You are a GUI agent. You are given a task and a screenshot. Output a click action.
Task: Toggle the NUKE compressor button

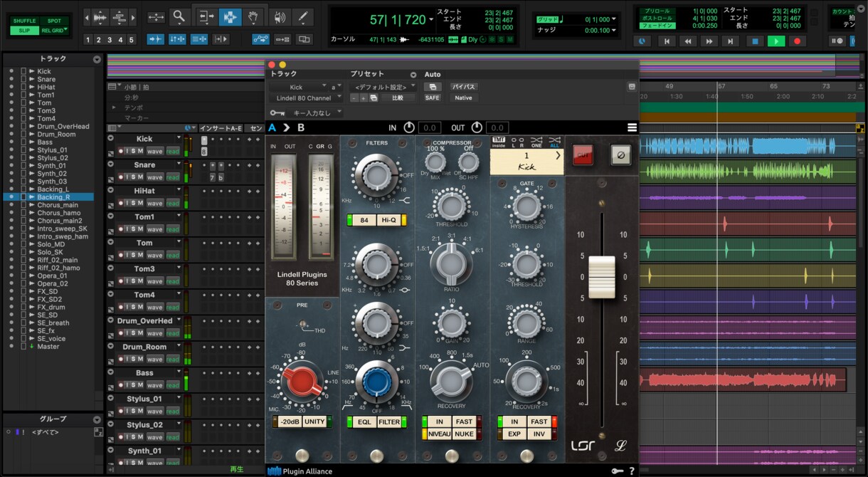(464, 434)
